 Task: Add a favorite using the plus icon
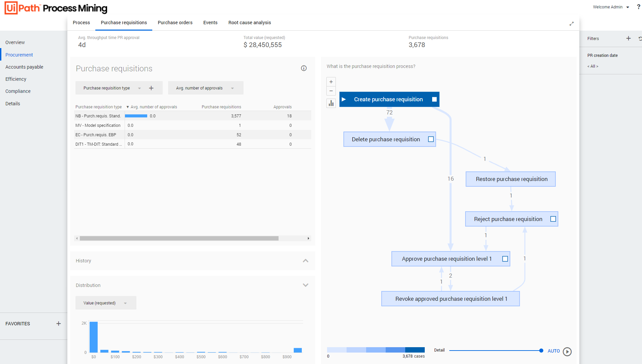(59, 324)
